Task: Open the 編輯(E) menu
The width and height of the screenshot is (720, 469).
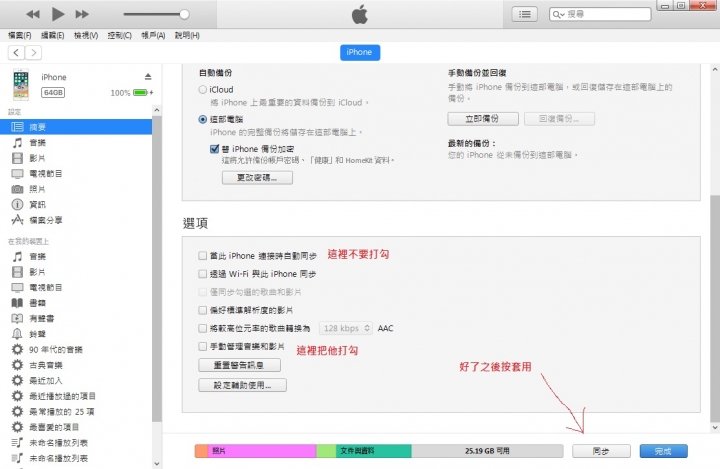Action: point(53,35)
